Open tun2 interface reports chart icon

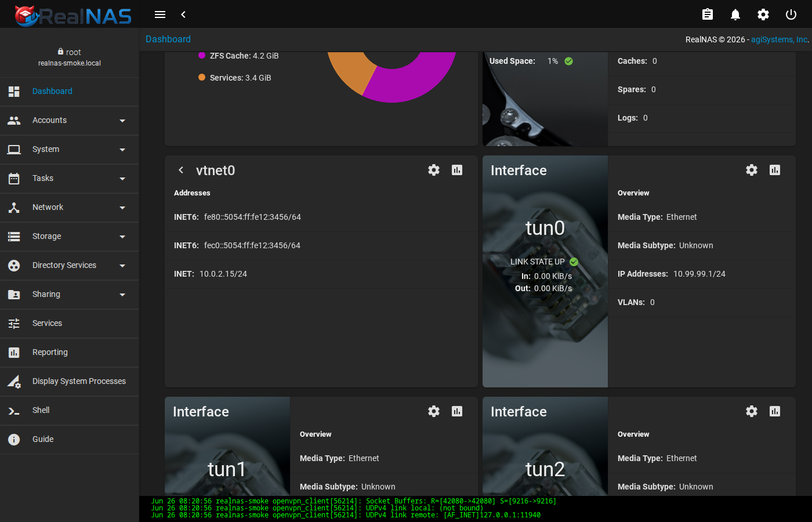pos(775,411)
